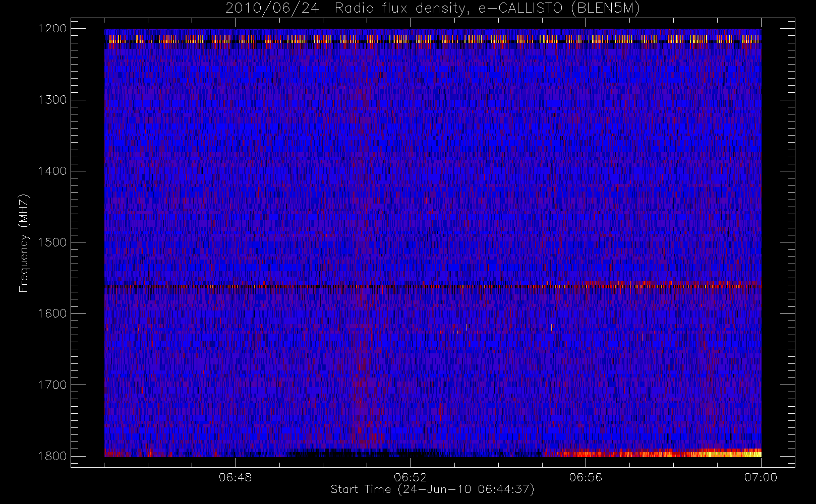Click the horizontal interference line near 1560 MHz
Screen dimensions: 816x504
433,286
